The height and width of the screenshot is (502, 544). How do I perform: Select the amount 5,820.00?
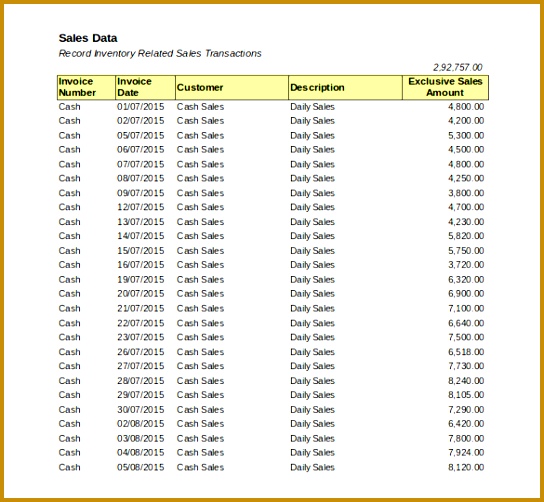[x=466, y=236]
